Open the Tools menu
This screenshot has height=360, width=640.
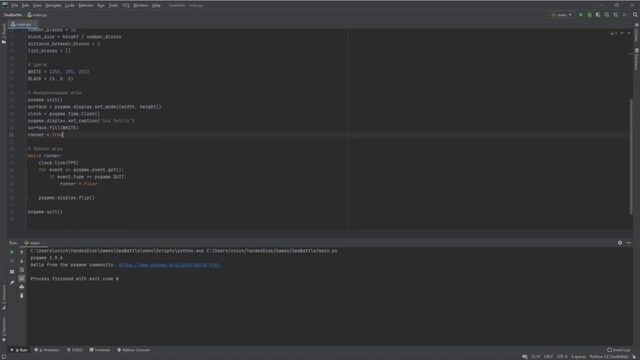(x=113, y=6)
